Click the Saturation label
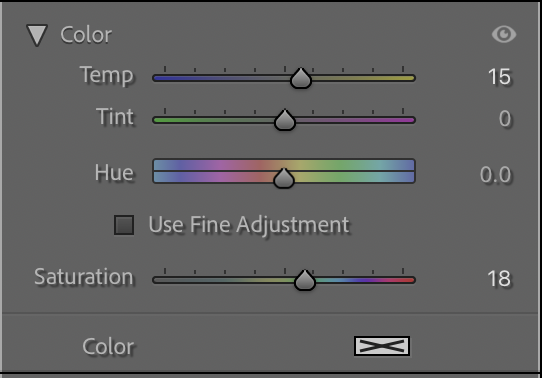 tap(84, 277)
